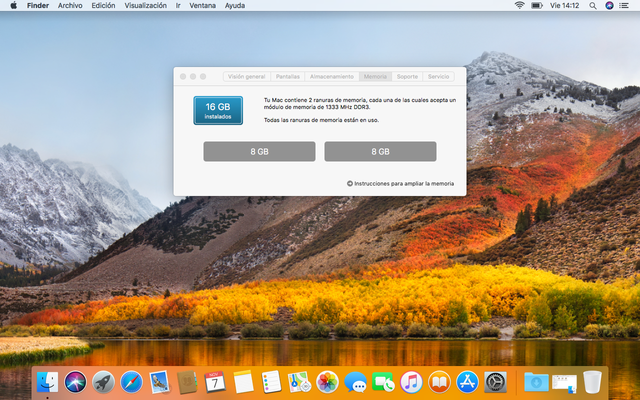640x400 pixels.
Task: Click the 16 GB instalados badge
Action: (x=218, y=110)
